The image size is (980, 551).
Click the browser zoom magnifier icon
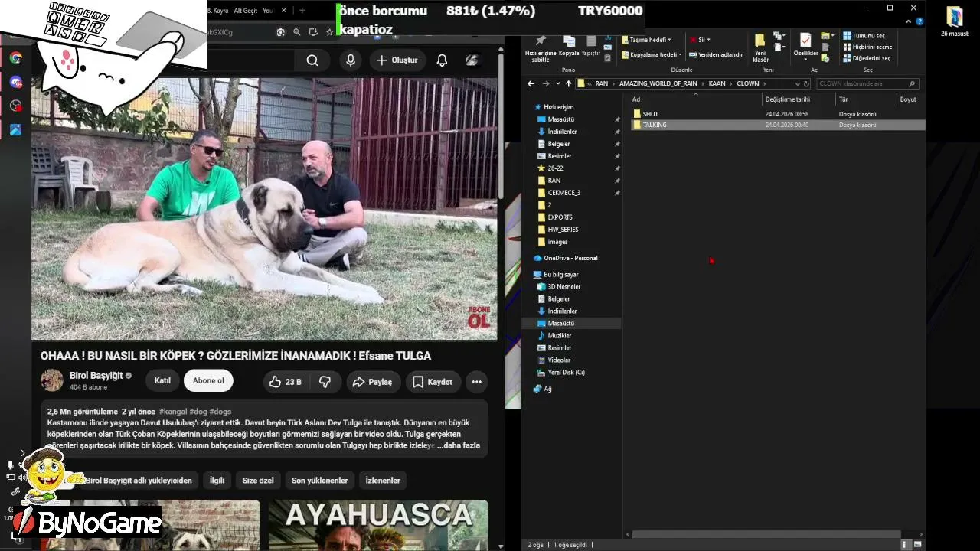pos(297,32)
